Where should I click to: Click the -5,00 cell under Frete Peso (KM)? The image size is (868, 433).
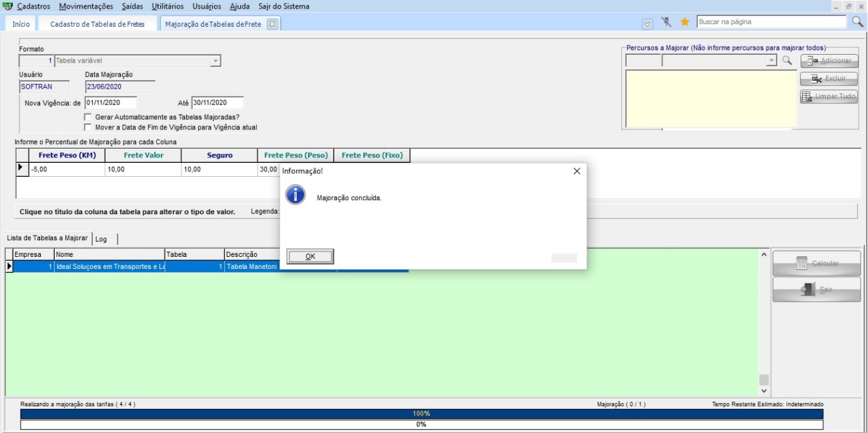point(67,169)
